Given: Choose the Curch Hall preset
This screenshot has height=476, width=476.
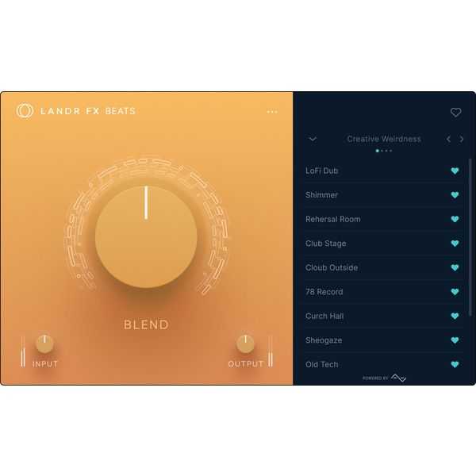Looking at the screenshot, I should tap(324, 316).
